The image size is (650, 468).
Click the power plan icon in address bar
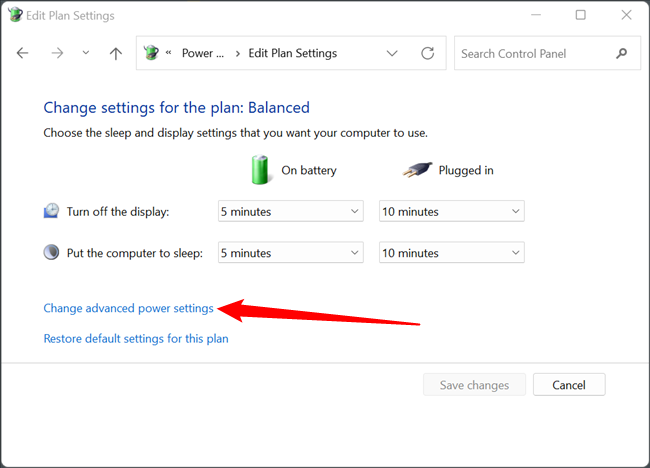tap(152, 54)
